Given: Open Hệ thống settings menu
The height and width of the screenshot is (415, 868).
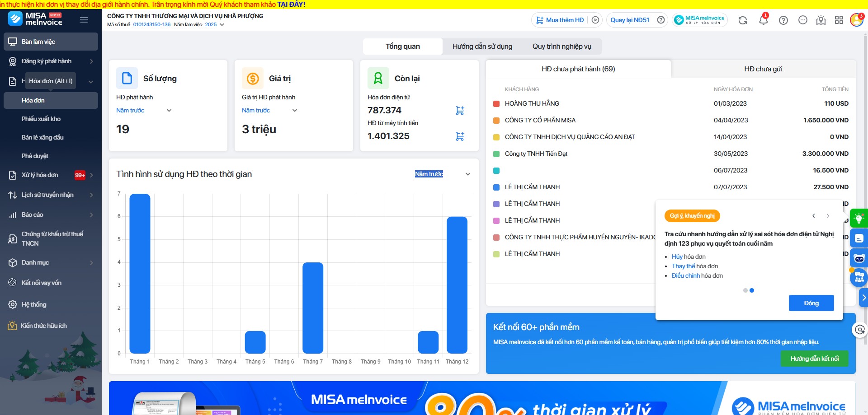Looking at the screenshot, I should point(51,304).
